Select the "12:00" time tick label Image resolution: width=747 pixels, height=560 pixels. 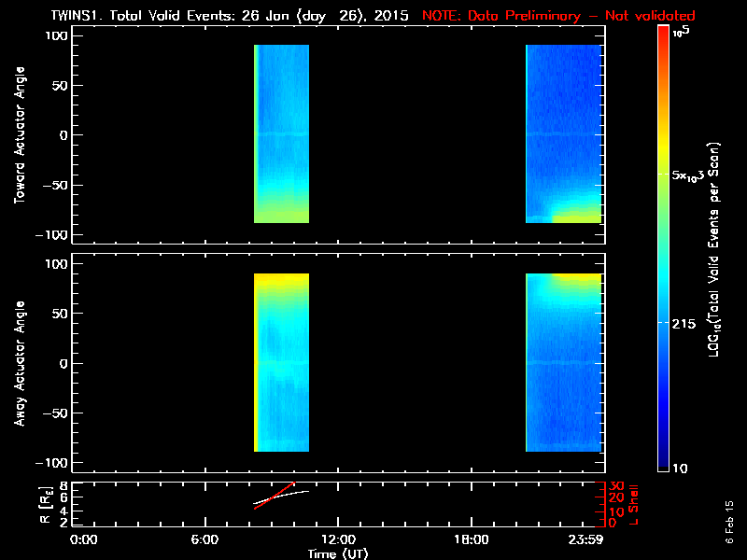tap(338, 540)
